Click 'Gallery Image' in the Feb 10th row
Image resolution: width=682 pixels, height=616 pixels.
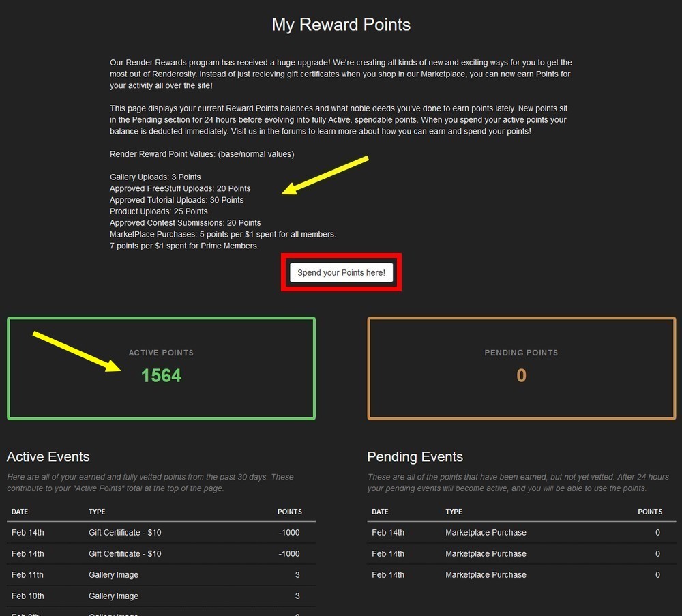click(113, 596)
